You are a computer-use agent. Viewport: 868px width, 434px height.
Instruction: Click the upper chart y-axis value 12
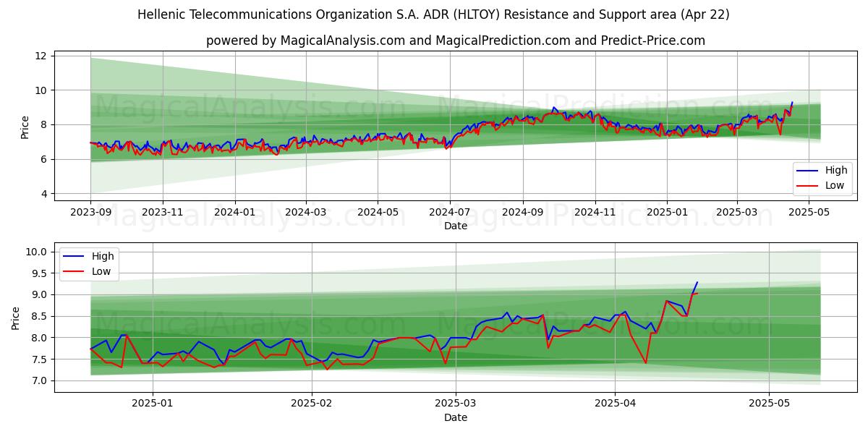click(41, 56)
